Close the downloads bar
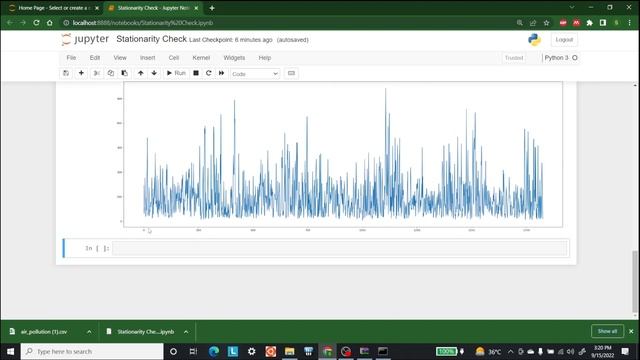Screen dimensions: 640x360 [631, 331]
